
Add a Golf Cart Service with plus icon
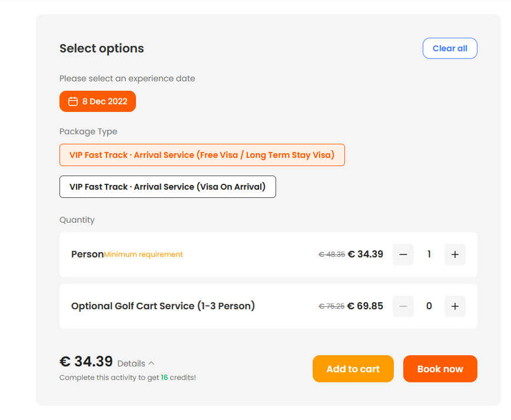pos(455,306)
